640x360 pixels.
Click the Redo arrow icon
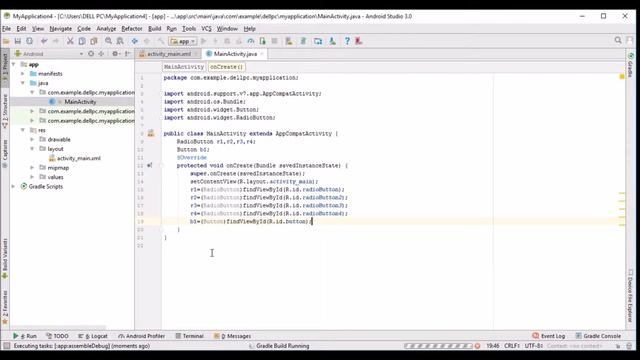[x=56, y=41]
